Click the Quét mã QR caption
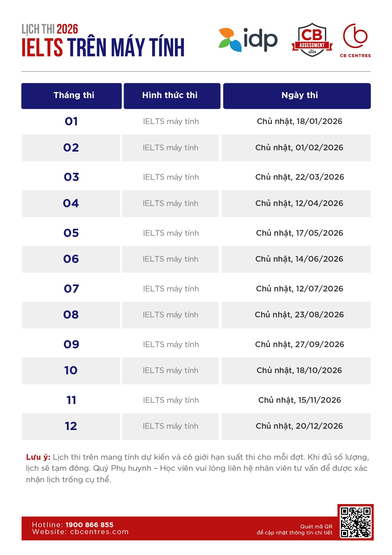 (x=316, y=527)
